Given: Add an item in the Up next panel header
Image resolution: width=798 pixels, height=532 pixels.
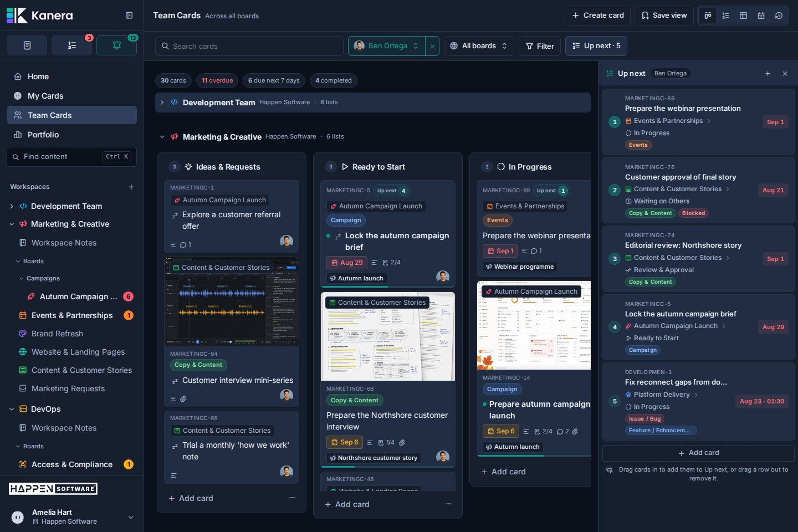Looking at the screenshot, I should point(768,73).
